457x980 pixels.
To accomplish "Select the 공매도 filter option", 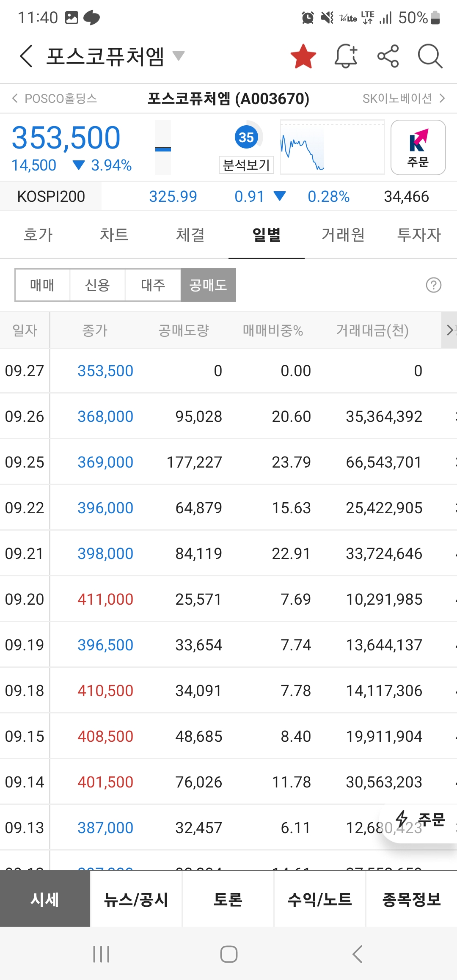I will [208, 285].
